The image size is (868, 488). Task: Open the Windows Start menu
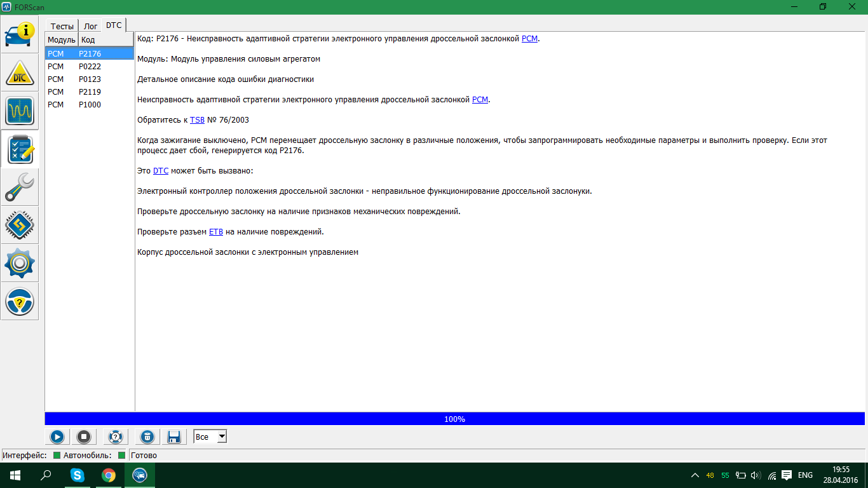(15, 475)
